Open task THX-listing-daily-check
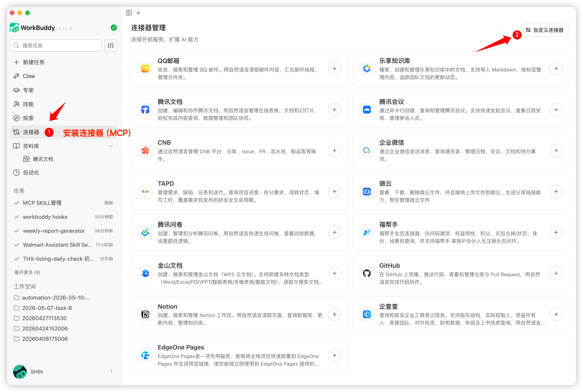The height and width of the screenshot is (392, 583). click(63, 259)
